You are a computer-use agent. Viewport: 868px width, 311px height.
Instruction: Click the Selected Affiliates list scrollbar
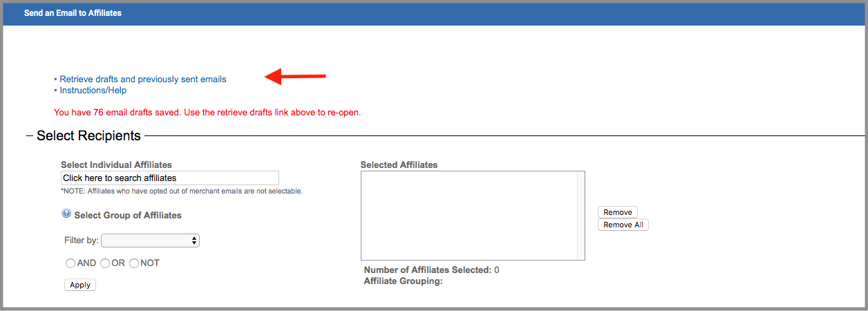pos(581,216)
